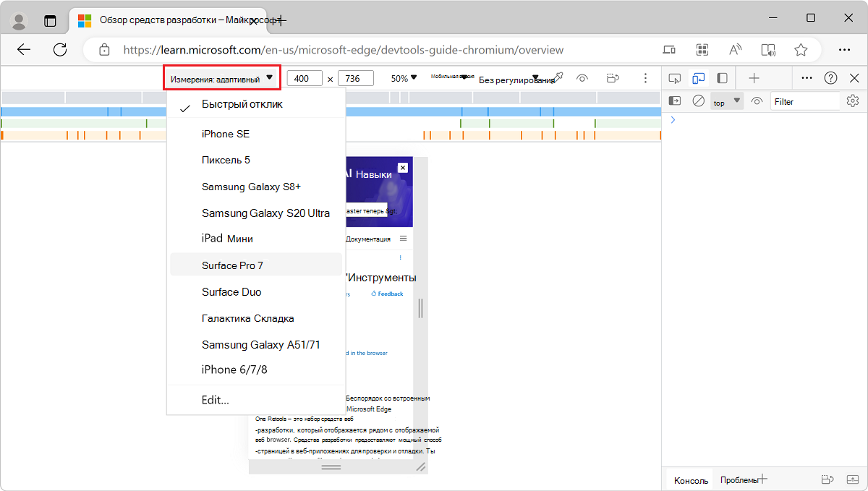The height and width of the screenshot is (491, 868).
Task: Clear the console
Action: [x=698, y=101]
